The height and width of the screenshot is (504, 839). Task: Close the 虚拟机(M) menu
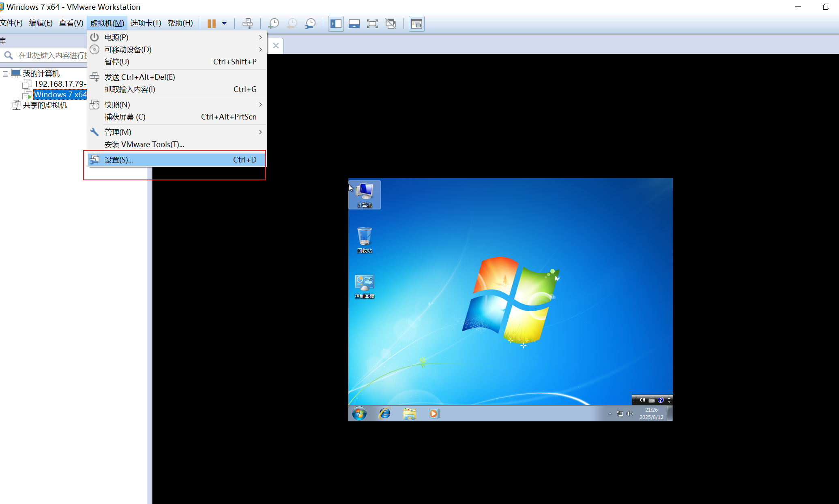(107, 23)
